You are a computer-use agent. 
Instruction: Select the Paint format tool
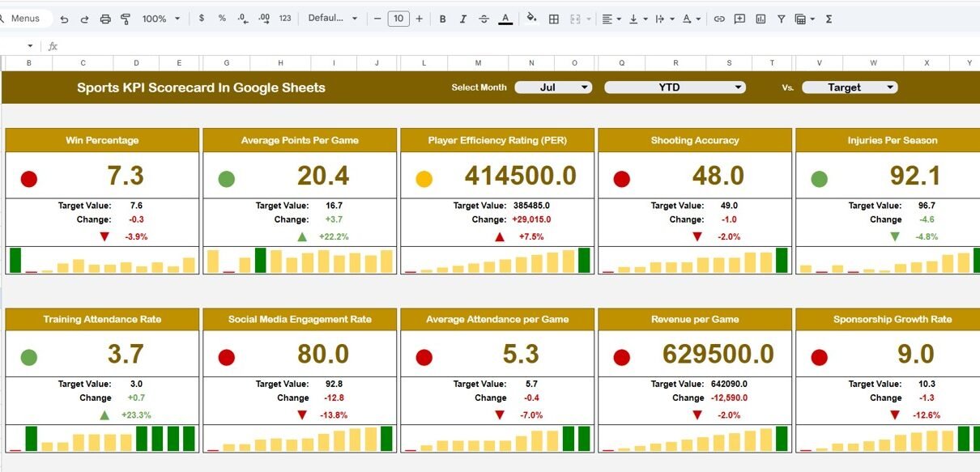click(x=126, y=19)
